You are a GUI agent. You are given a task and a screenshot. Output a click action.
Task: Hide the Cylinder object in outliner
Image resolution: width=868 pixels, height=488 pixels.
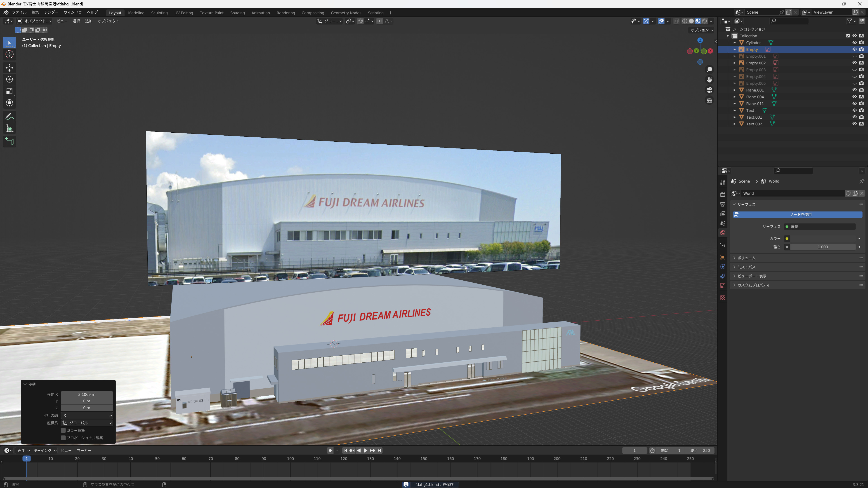pos(854,42)
